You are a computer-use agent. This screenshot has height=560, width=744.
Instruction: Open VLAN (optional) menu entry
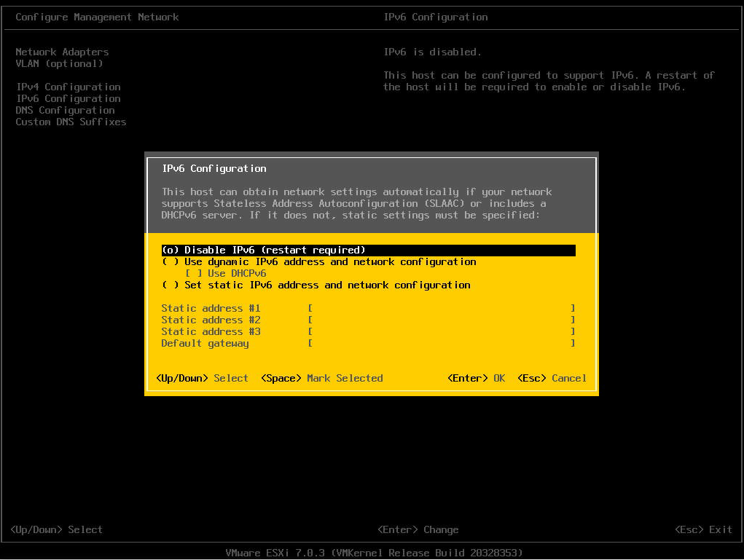(59, 63)
